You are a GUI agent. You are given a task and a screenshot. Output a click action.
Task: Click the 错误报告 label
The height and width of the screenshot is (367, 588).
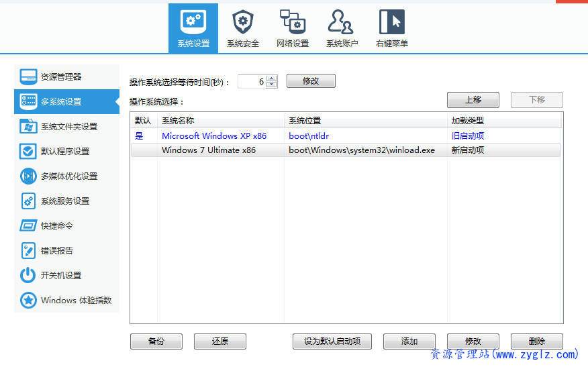(57, 251)
